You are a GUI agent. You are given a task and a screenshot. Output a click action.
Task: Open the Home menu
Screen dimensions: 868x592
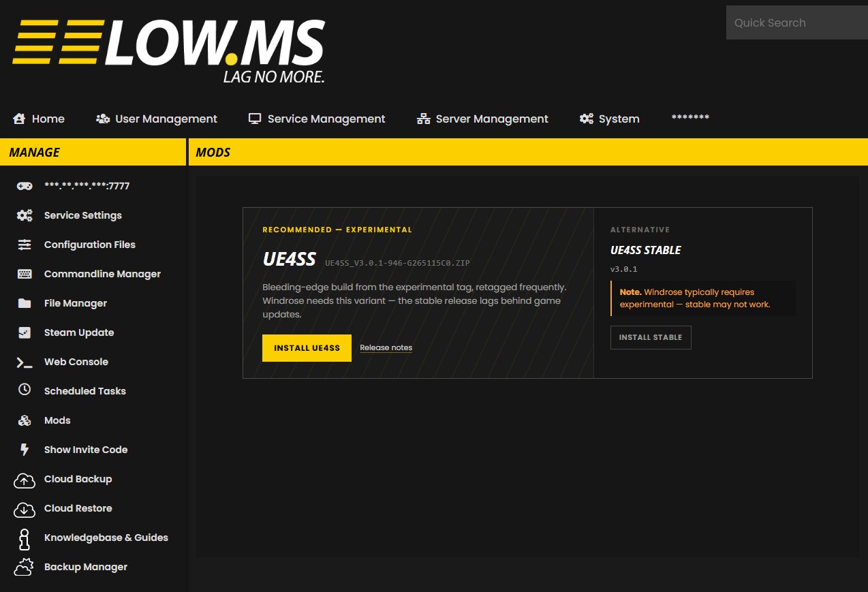click(39, 119)
